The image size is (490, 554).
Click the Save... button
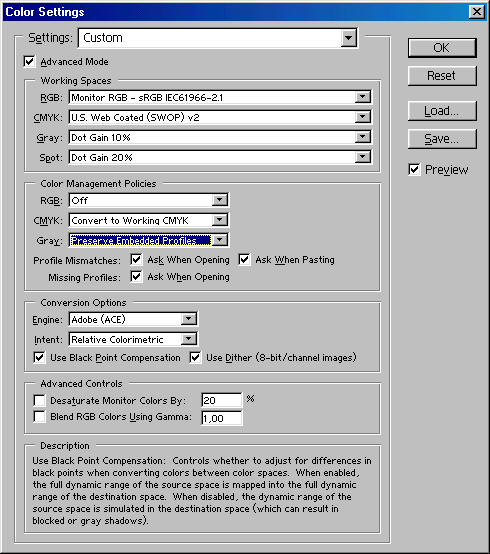click(x=442, y=139)
